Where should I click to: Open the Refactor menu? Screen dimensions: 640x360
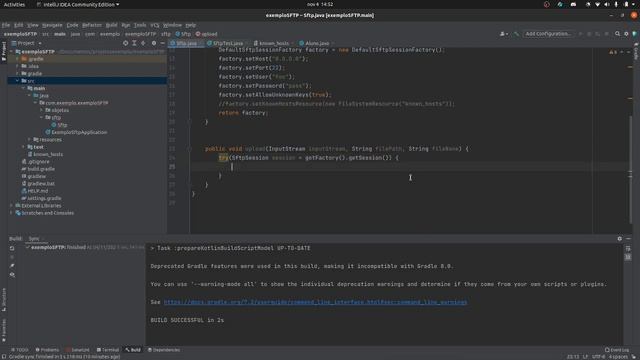(x=92, y=25)
